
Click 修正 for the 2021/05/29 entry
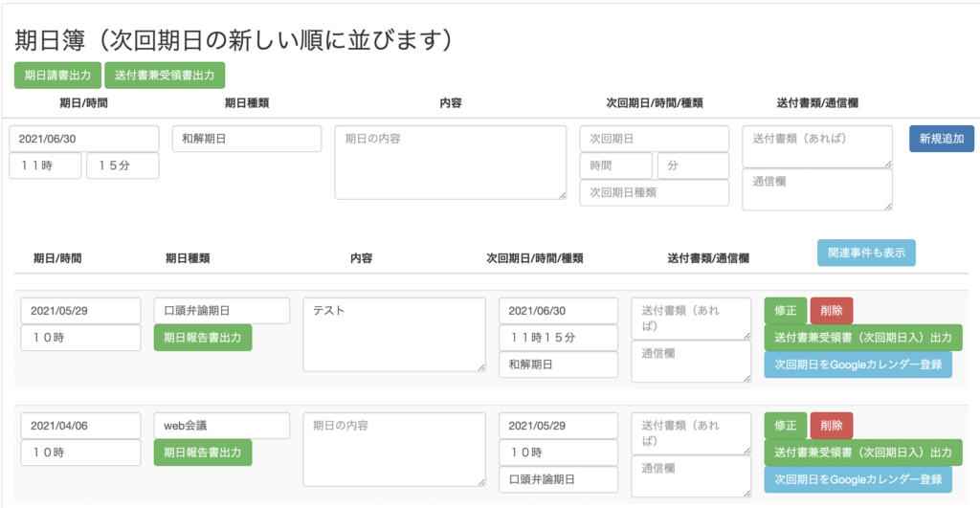[x=785, y=311]
